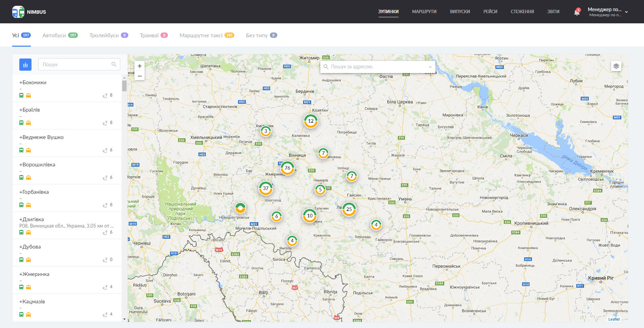Zoom out on the map

[x=139, y=76]
